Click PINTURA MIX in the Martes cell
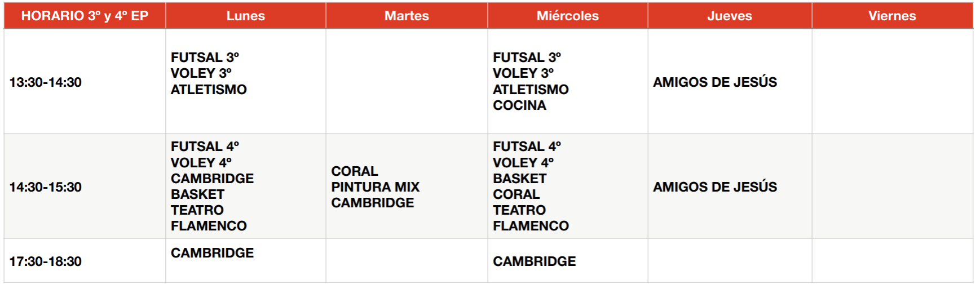Screen dimensions: 980x293 (375, 187)
